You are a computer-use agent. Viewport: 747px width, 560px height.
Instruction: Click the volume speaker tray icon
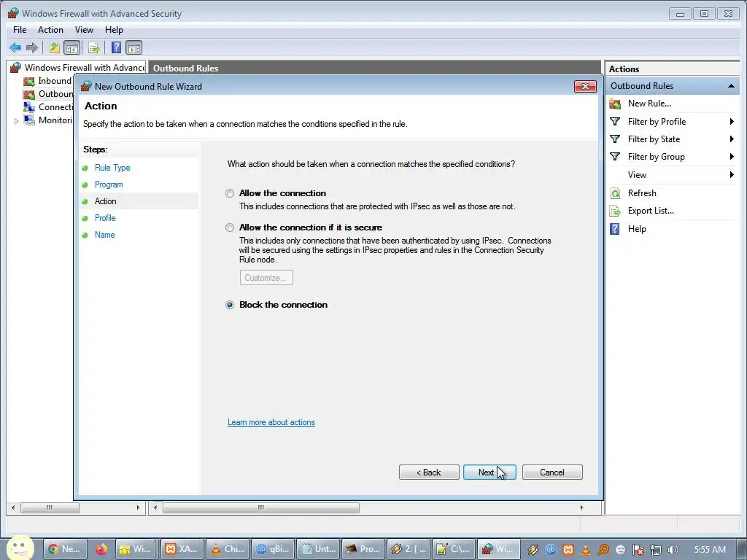[x=673, y=550]
